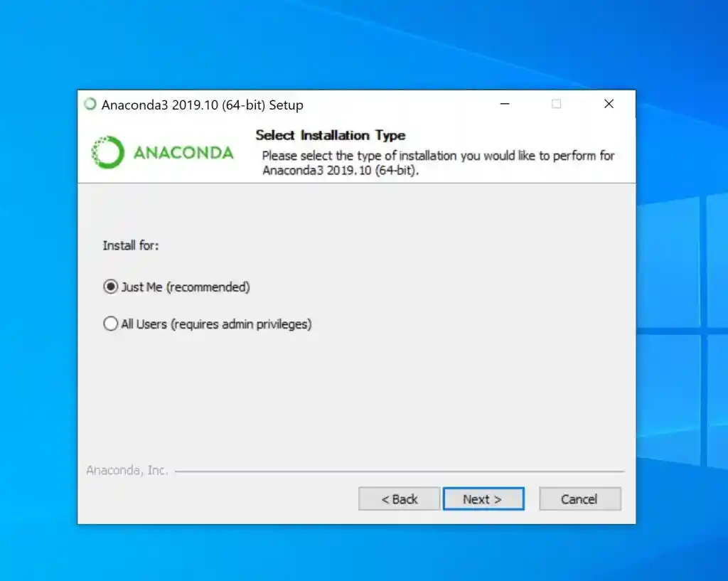Screen dimensions: 728x581
Task: Click the green Anaconda logo in header
Action: click(x=162, y=152)
